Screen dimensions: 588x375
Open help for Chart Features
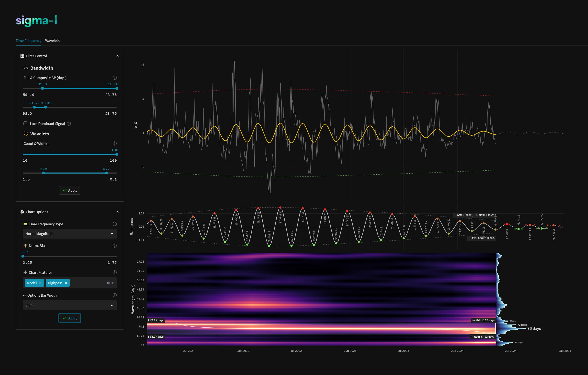(x=115, y=272)
